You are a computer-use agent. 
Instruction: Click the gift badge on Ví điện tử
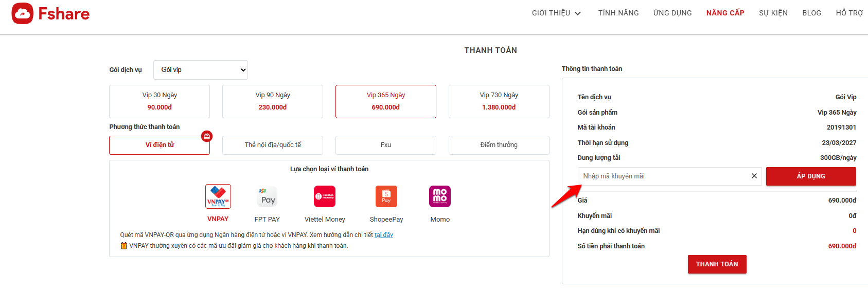point(207,136)
